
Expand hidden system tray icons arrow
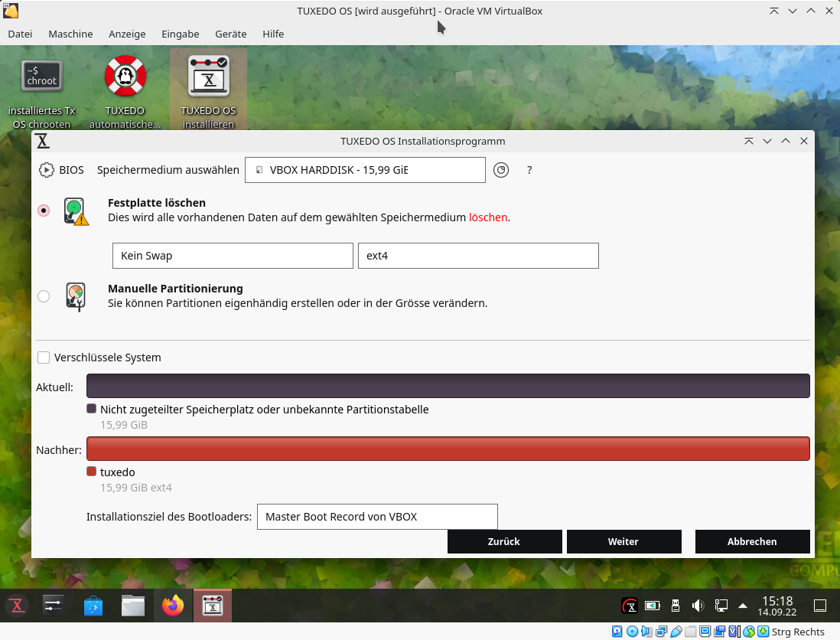click(743, 606)
